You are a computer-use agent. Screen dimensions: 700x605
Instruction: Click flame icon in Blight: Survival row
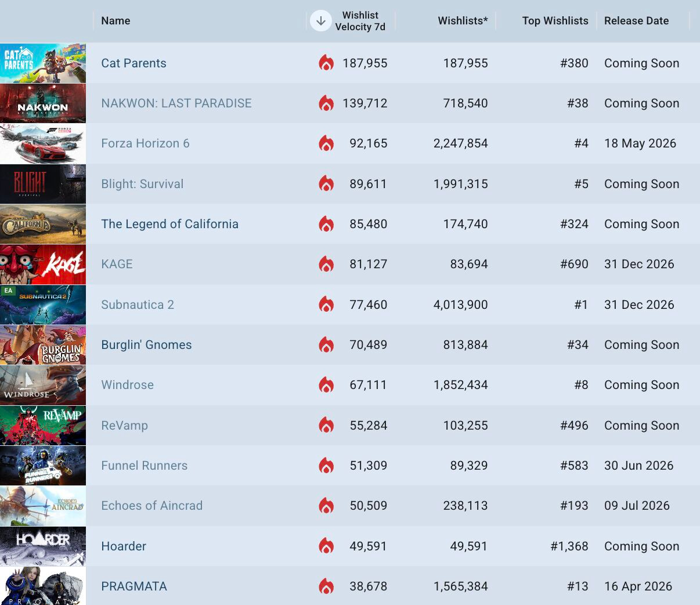click(x=326, y=183)
